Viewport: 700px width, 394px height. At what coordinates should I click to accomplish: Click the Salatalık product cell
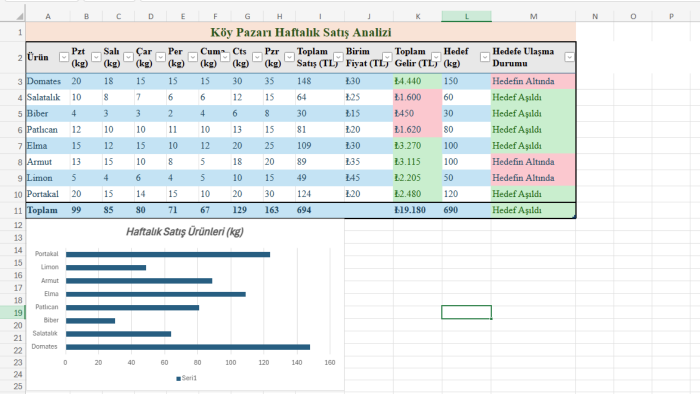pos(48,97)
